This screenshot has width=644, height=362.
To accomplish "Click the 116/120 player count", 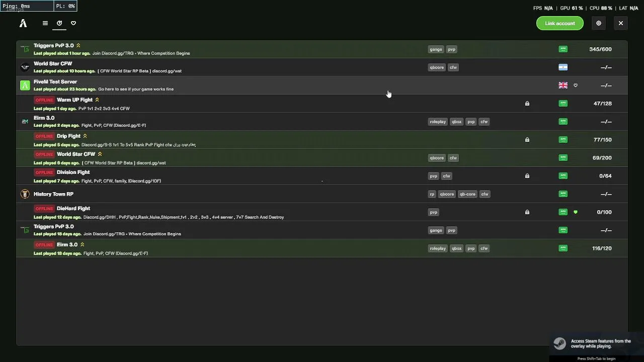I will [x=602, y=248].
